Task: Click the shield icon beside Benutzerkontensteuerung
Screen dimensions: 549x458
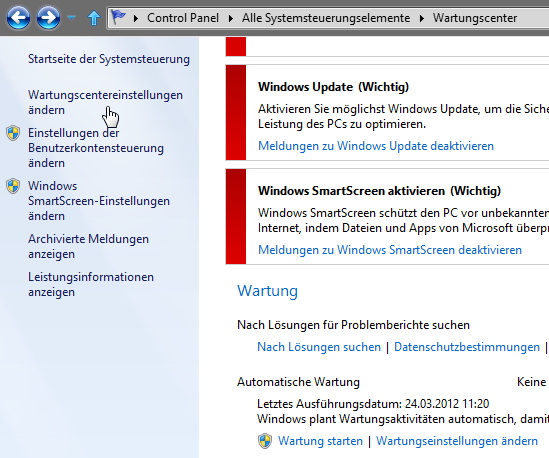Action: click(13, 133)
